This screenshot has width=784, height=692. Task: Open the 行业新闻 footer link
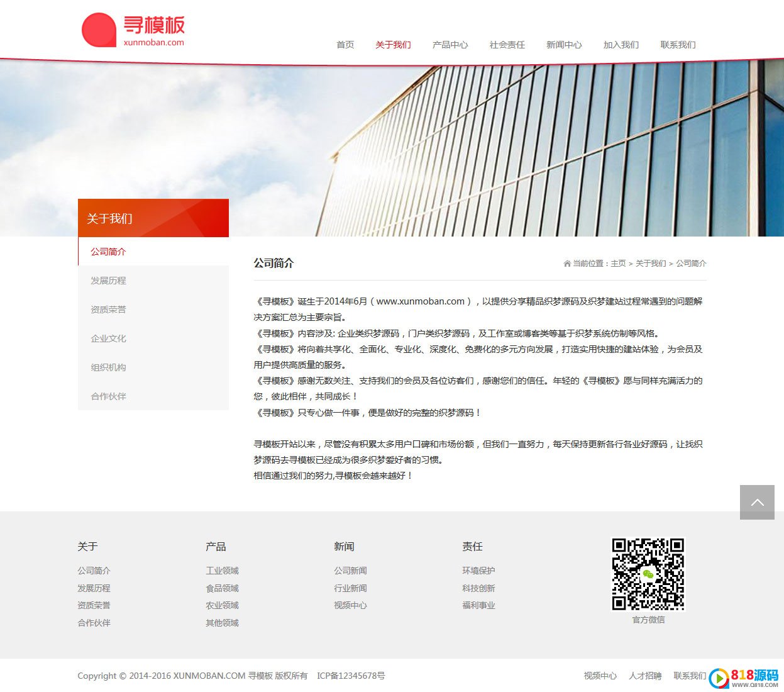point(351,588)
